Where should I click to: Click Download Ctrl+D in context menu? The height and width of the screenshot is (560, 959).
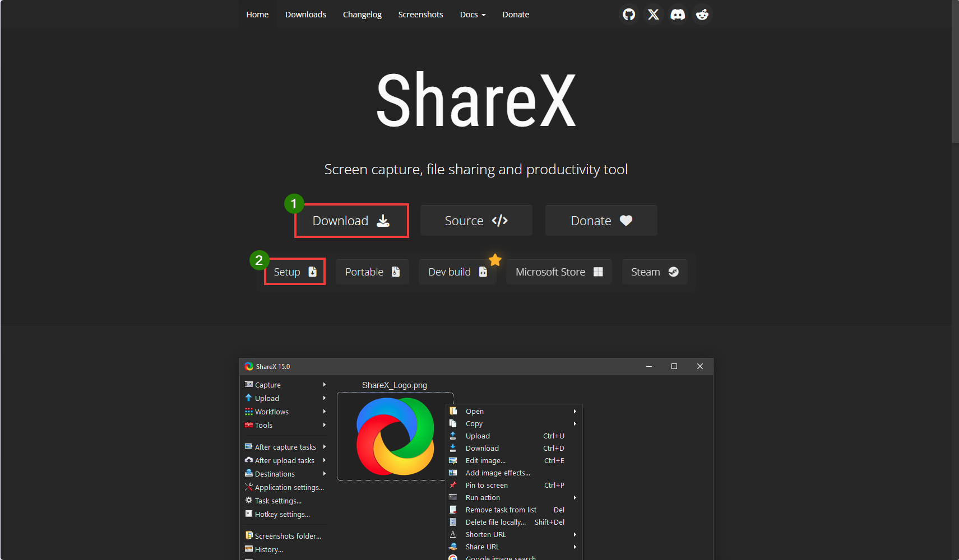point(514,448)
